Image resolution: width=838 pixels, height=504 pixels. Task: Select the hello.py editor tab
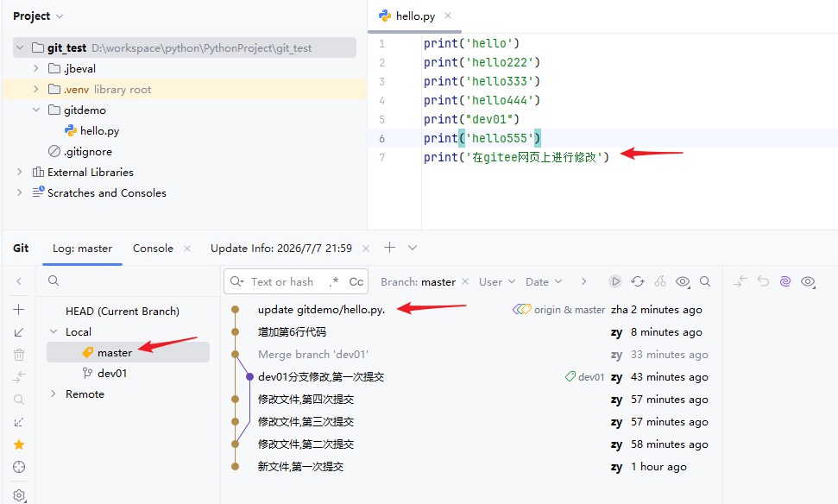415,16
